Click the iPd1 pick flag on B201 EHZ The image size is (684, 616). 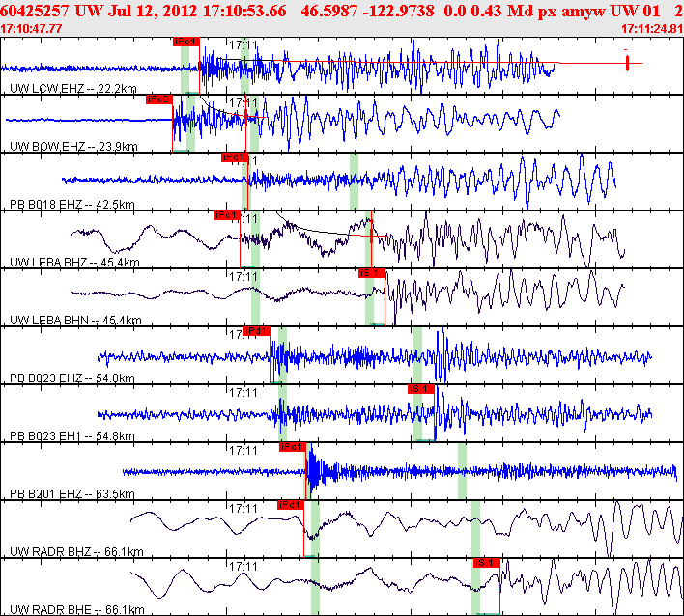293,447
